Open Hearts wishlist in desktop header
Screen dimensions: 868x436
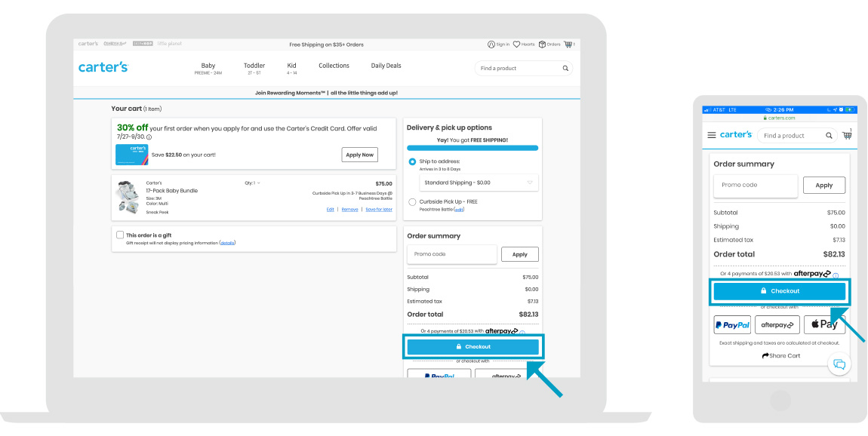pos(524,45)
